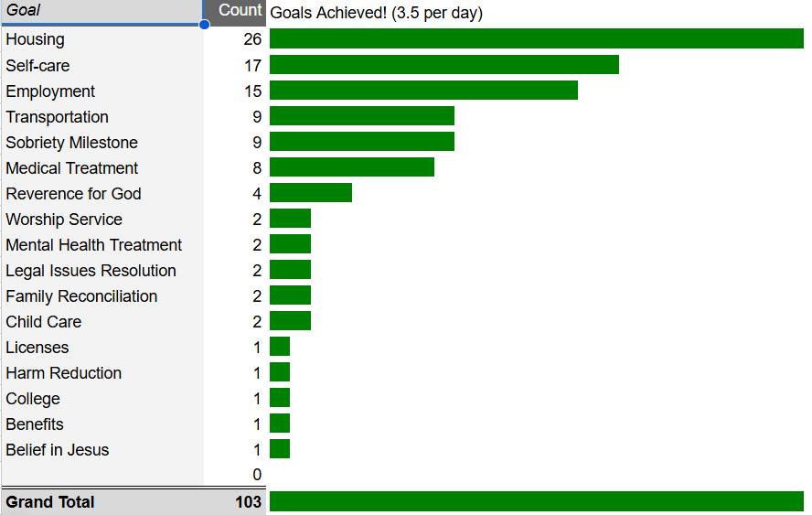
Task: Select the Employment row label
Action: (x=50, y=91)
